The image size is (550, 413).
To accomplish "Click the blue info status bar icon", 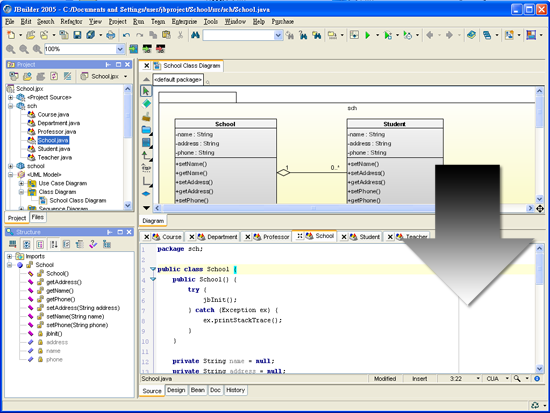I will (x=537, y=379).
